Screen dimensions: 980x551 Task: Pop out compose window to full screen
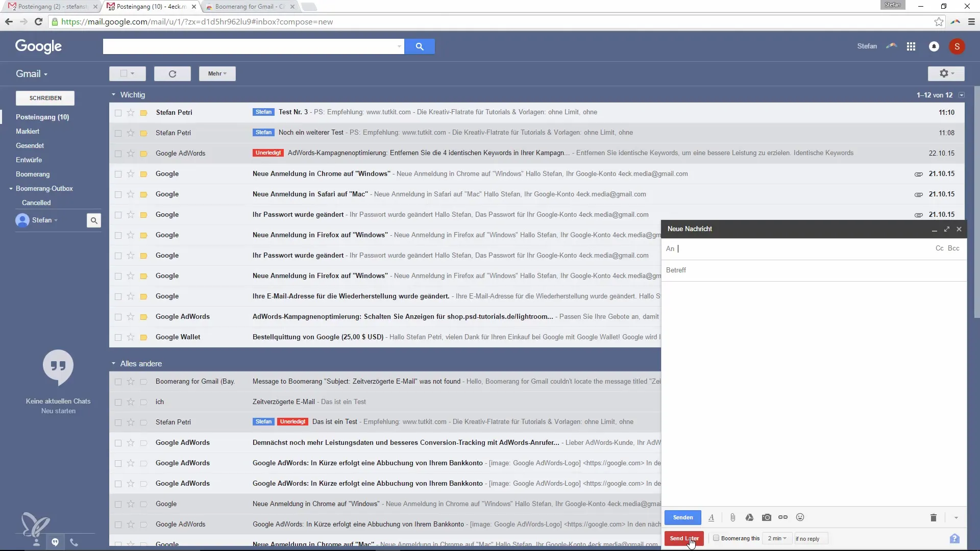tap(947, 229)
